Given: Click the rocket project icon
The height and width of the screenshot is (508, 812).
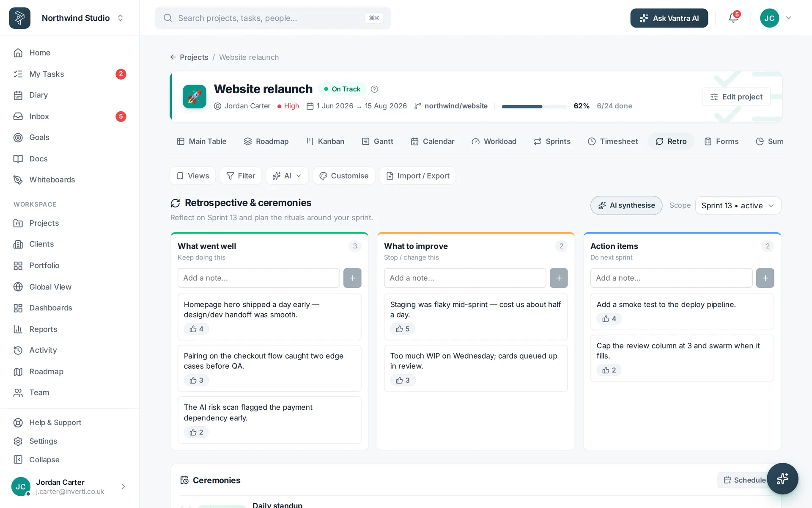Looking at the screenshot, I should pyautogui.click(x=195, y=97).
